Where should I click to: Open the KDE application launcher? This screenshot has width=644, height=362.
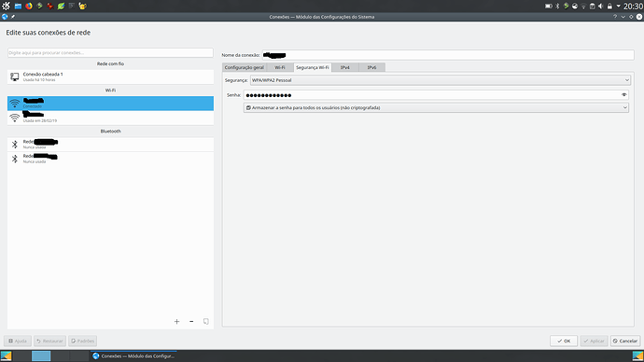6,6
